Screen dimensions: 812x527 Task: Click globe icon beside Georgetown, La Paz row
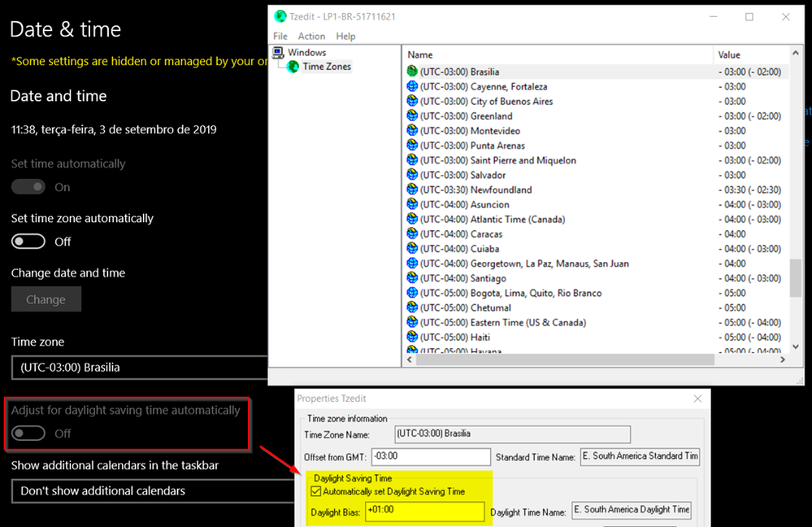(412, 263)
